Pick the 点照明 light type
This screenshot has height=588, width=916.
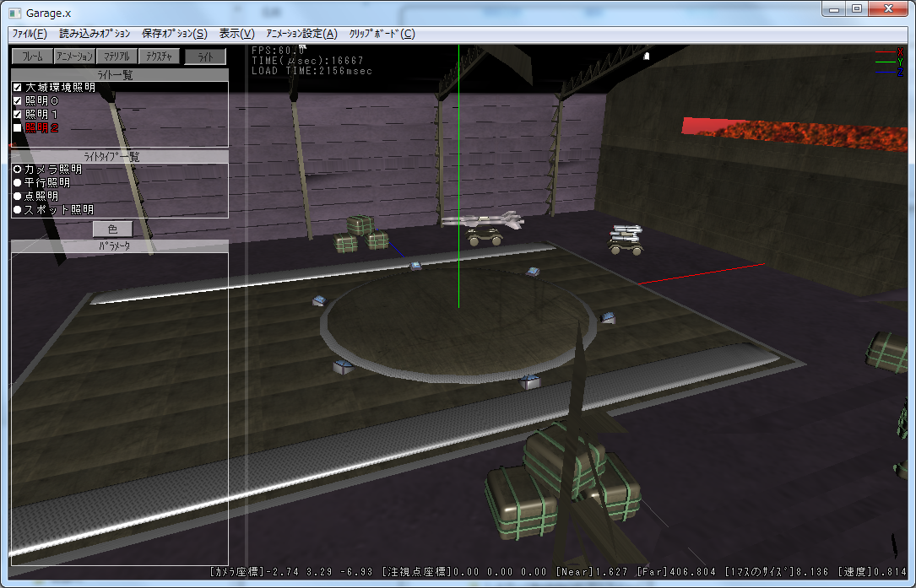pos(18,197)
